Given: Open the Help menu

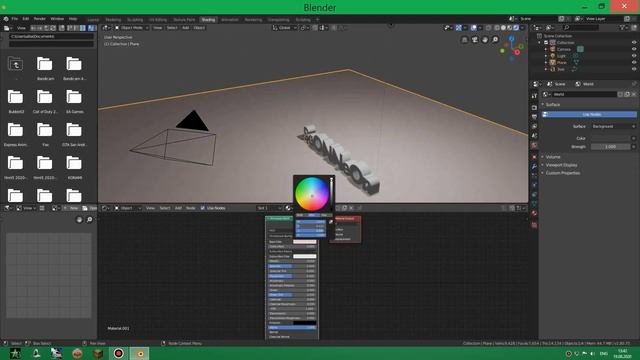Looking at the screenshot, I should [73, 19].
